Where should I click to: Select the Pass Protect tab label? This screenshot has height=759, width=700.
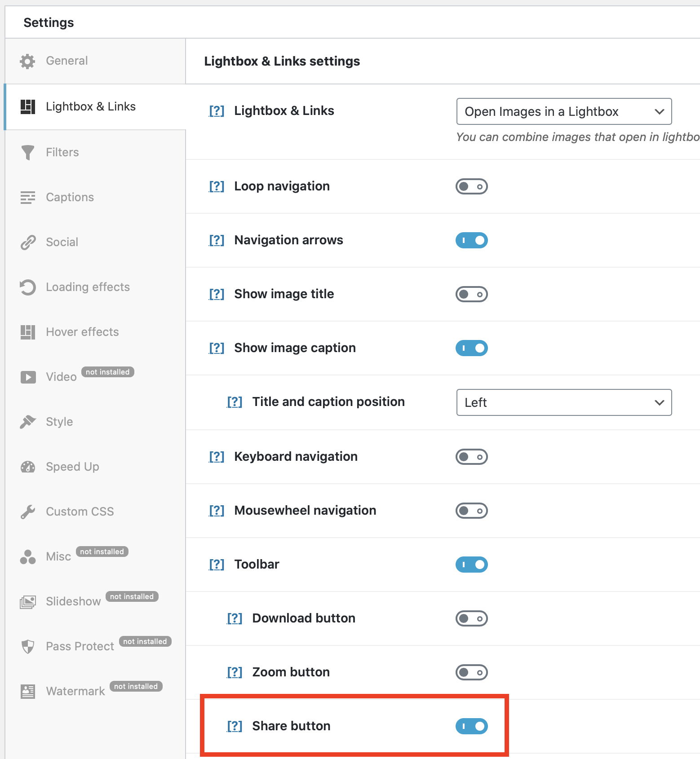pyautogui.click(x=80, y=646)
